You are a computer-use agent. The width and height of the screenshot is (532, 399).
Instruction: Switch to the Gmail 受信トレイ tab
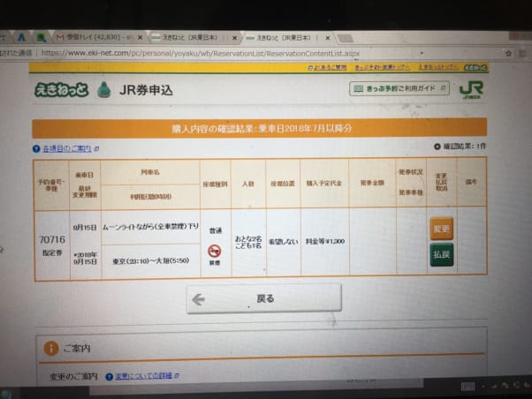click(96, 37)
